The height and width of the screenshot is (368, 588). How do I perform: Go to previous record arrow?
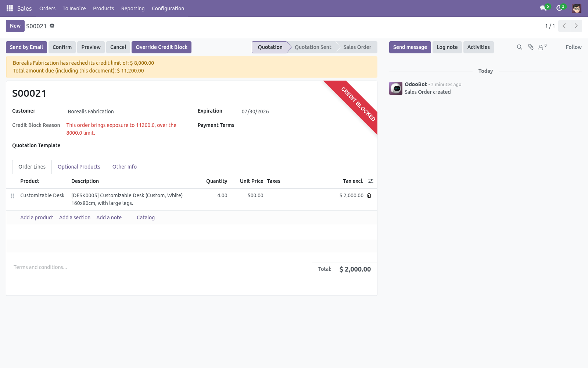[x=564, y=26]
